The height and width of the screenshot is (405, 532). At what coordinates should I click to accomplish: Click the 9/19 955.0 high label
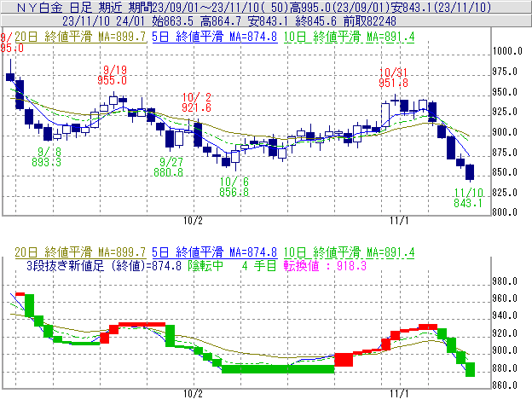[x=113, y=75]
